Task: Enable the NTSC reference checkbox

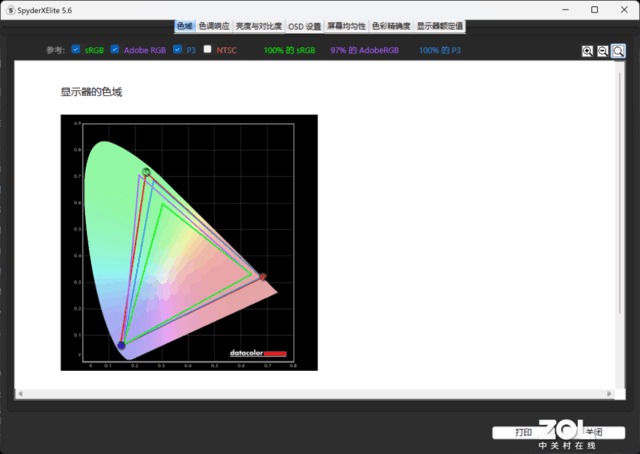Action: (207, 49)
